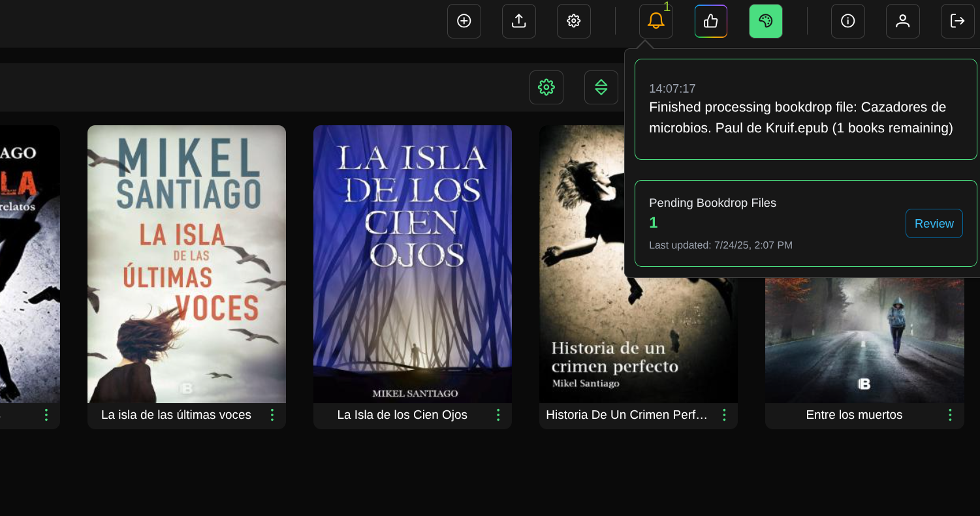Click the thumbs-up support icon
980x516 pixels.
pos(711,21)
